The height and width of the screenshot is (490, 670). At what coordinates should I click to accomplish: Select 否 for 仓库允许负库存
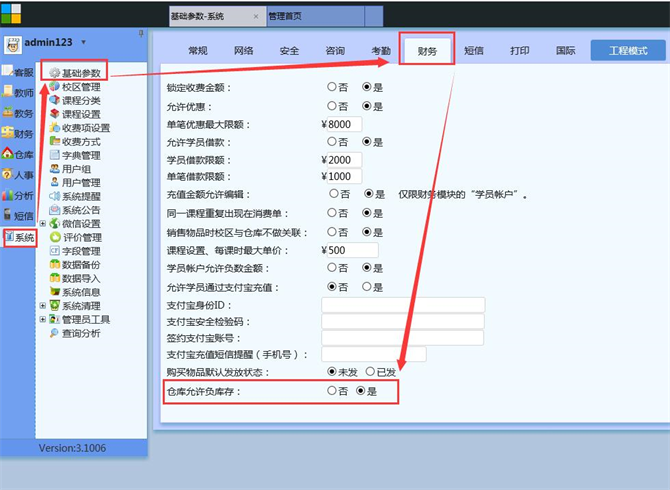332,390
